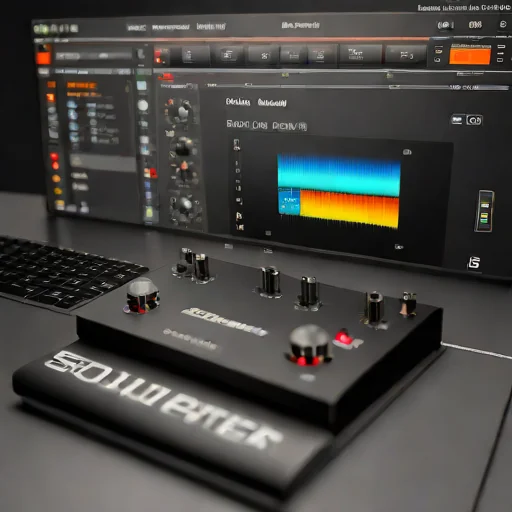Click the green-yellow icon at the bottom of the narrow icon column
This screenshot has width=512, height=512.
(149, 212)
